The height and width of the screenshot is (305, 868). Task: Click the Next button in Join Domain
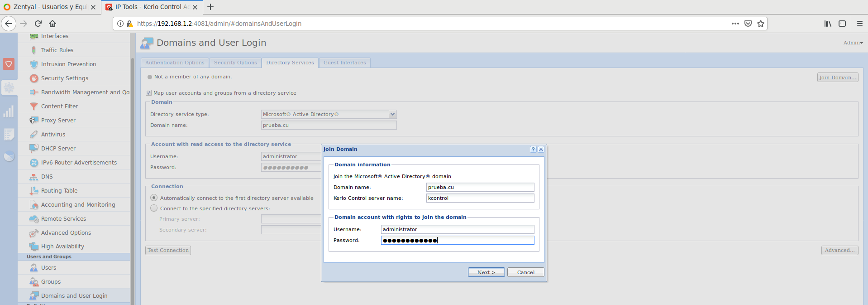(x=486, y=272)
